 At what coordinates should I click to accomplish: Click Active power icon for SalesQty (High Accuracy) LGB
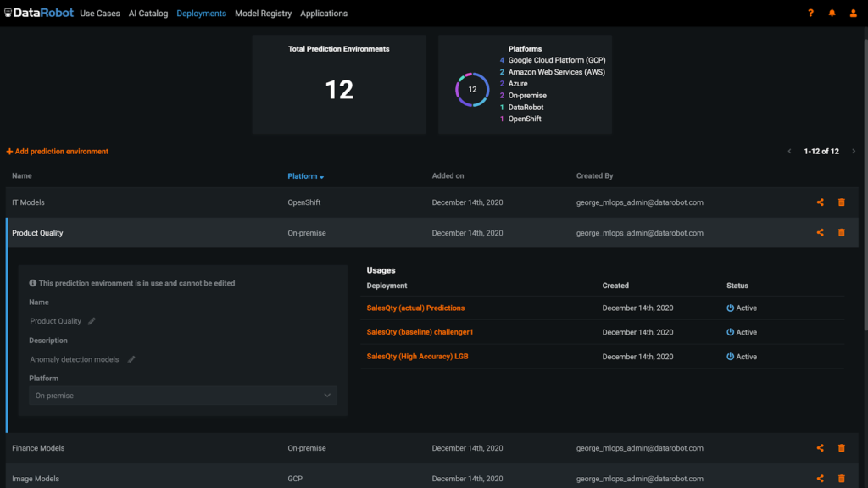point(730,357)
